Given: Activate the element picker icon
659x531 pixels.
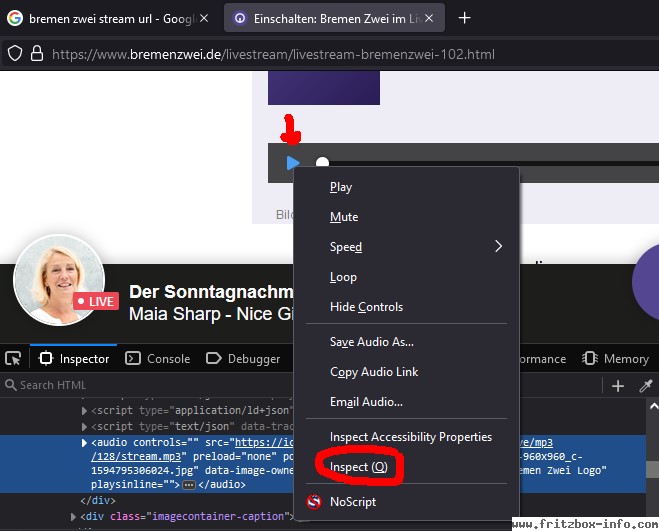Looking at the screenshot, I should 13,359.
